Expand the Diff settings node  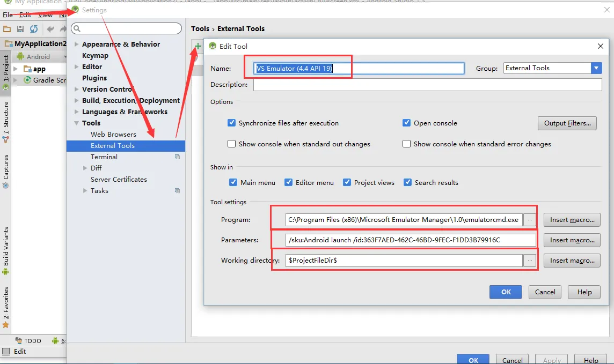click(85, 168)
